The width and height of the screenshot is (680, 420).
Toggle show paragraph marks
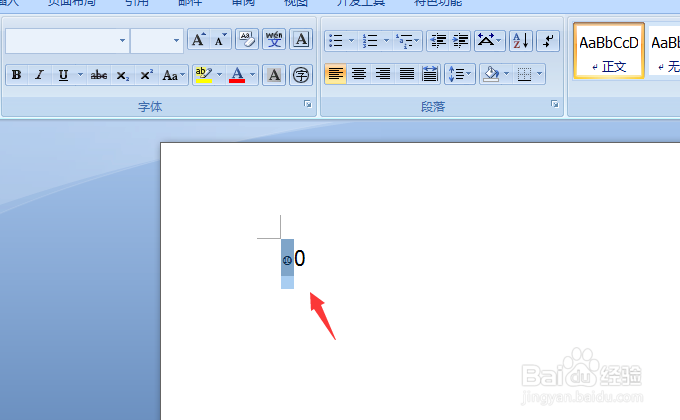(548, 41)
